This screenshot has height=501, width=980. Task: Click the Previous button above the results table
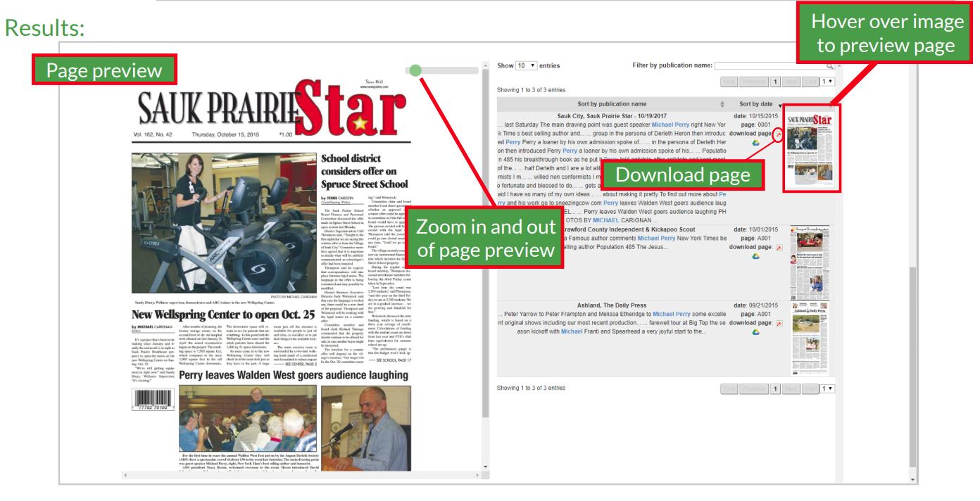click(753, 82)
